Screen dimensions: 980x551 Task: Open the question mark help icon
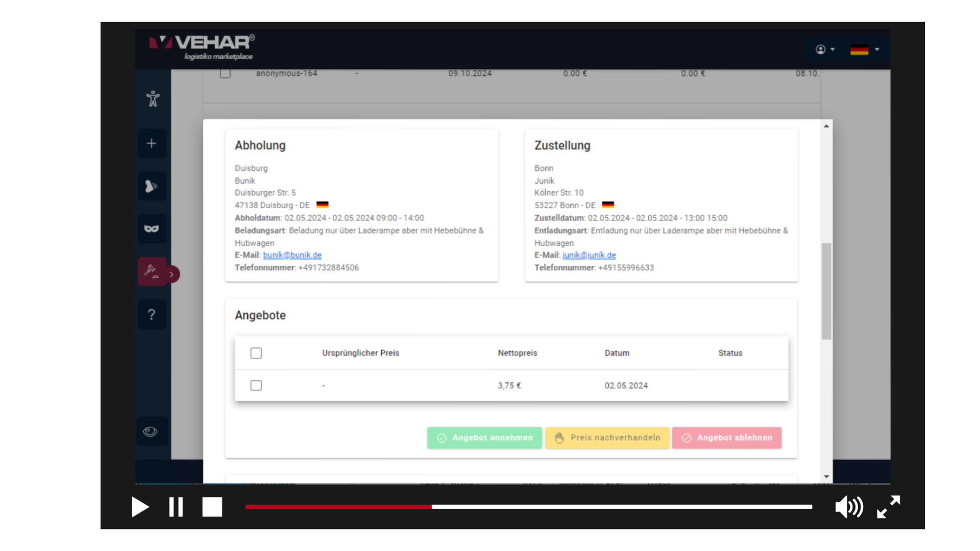pyautogui.click(x=152, y=314)
